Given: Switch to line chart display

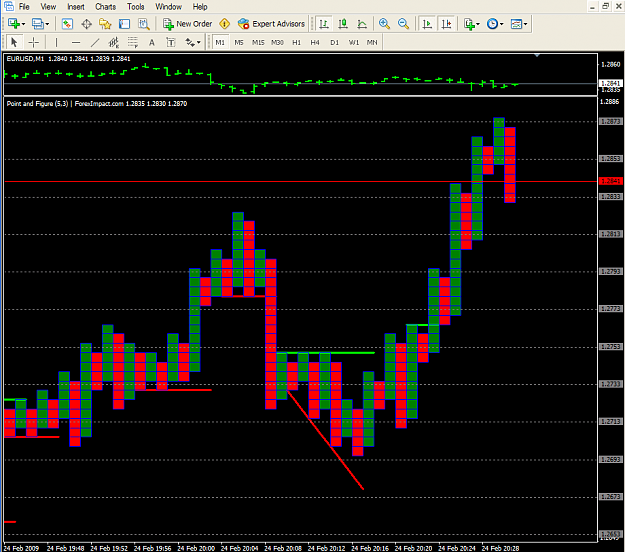Looking at the screenshot, I should point(362,24).
